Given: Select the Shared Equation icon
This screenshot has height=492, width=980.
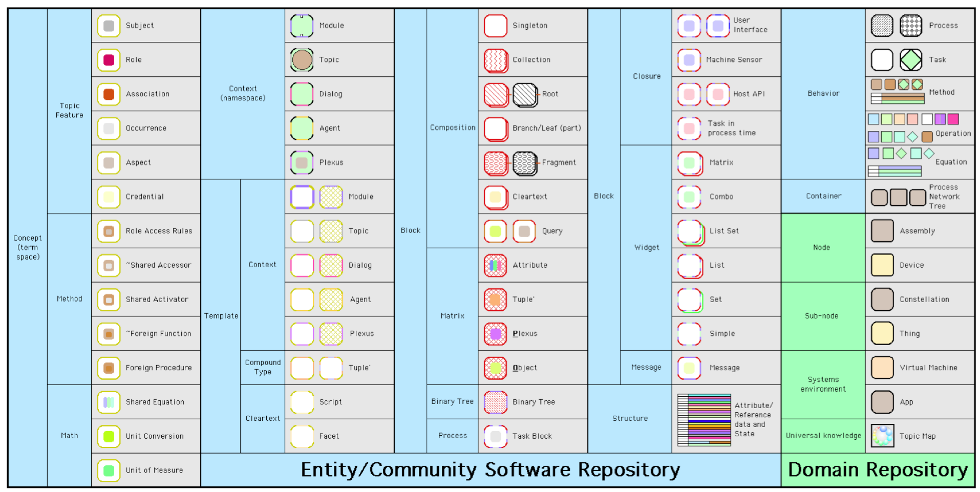Looking at the screenshot, I should pyautogui.click(x=109, y=402).
